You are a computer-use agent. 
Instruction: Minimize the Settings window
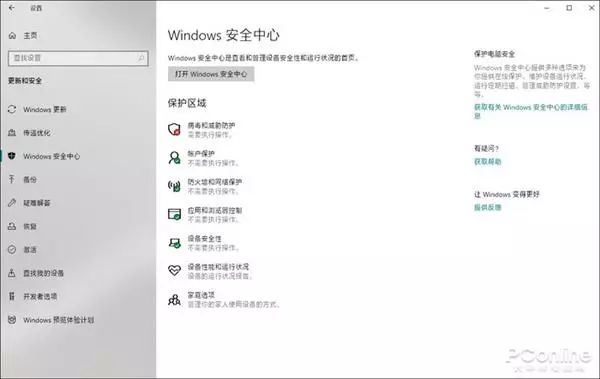click(x=547, y=8)
